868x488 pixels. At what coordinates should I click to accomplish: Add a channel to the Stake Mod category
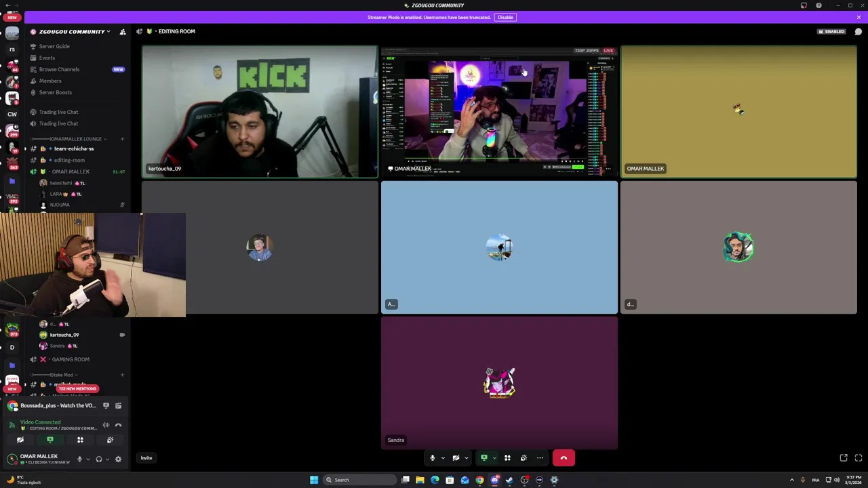(x=122, y=375)
